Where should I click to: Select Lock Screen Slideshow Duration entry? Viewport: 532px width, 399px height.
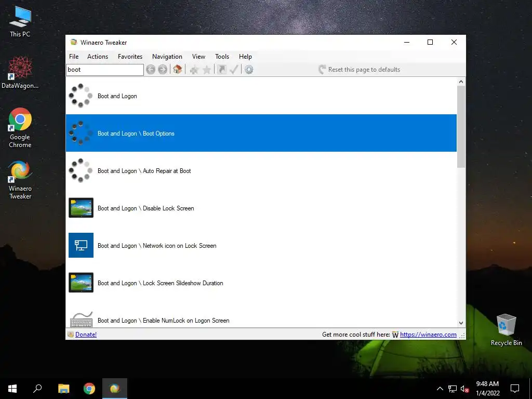(x=261, y=282)
